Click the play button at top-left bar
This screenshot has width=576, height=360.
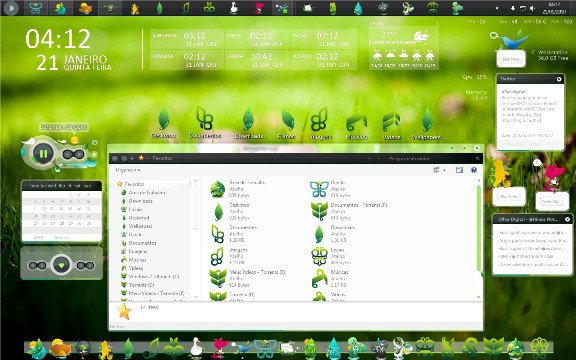(x=12, y=8)
